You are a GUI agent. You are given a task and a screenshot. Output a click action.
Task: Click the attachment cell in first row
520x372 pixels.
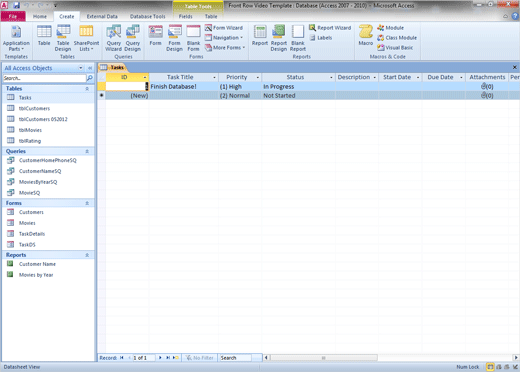point(487,87)
